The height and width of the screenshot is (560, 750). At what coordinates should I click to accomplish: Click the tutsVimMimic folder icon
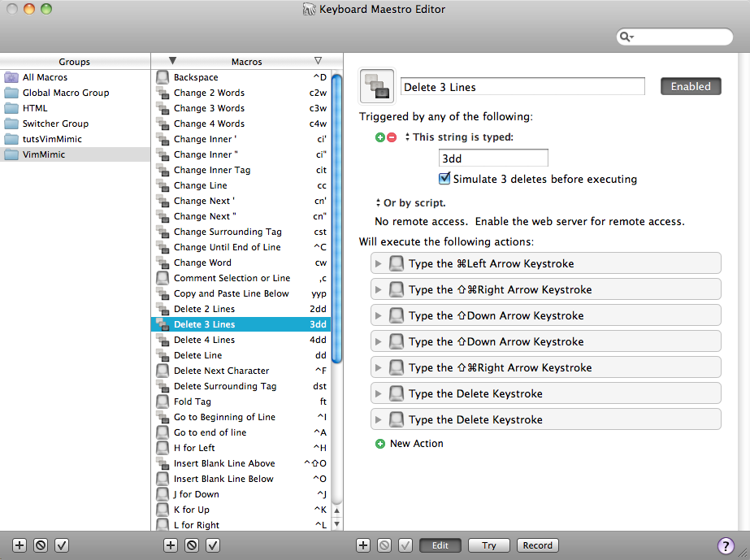point(11,139)
